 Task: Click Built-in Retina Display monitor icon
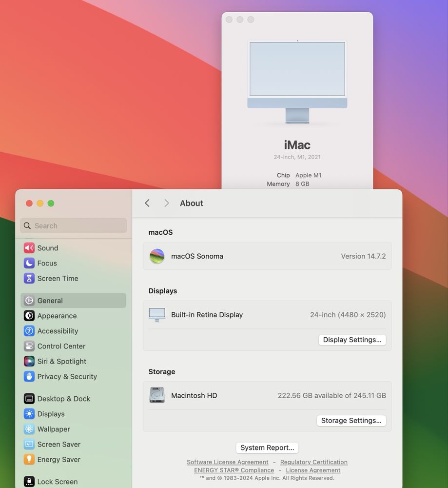click(x=157, y=315)
